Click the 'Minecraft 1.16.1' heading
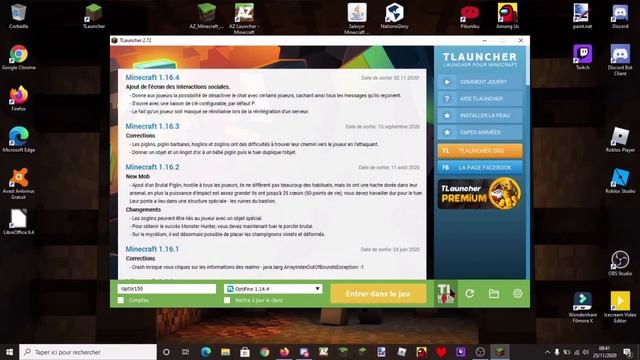The width and height of the screenshot is (640, 360). coord(152,249)
